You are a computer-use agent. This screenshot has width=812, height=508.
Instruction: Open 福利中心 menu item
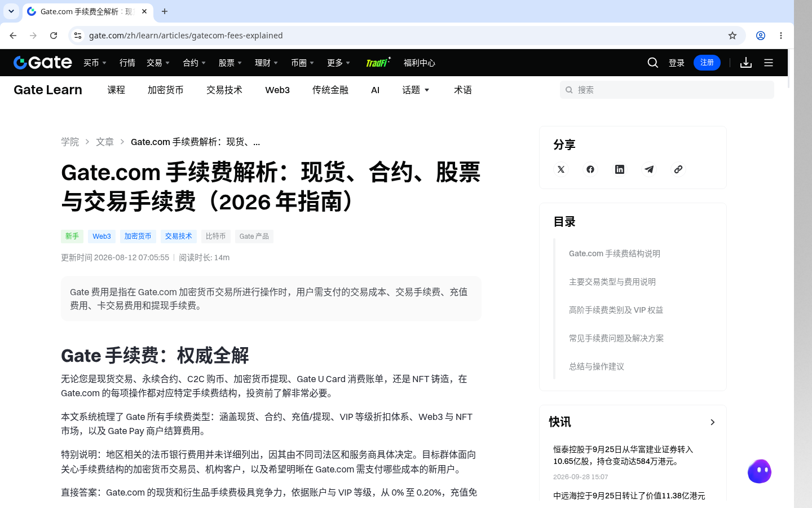420,63
